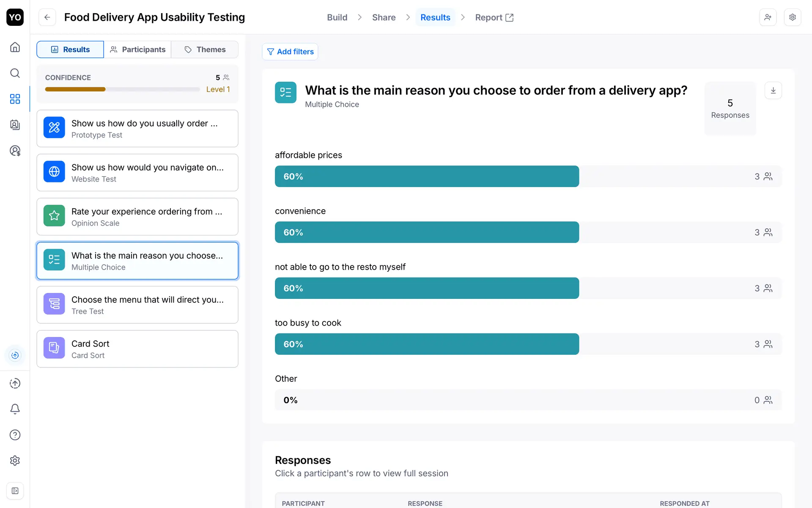Screen dimensions: 812x508
Task: Go to the Build step
Action: click(x=337, y=17)
